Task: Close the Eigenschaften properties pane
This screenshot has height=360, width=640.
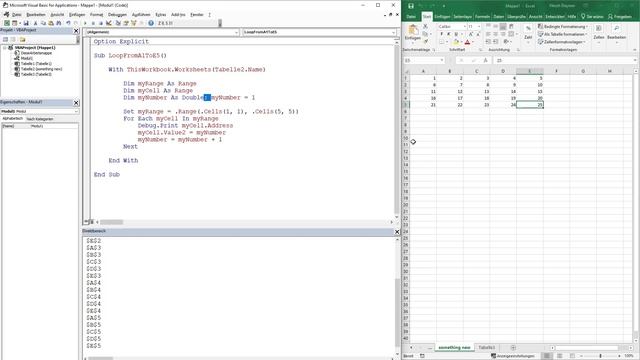Action: coord(76,102)
